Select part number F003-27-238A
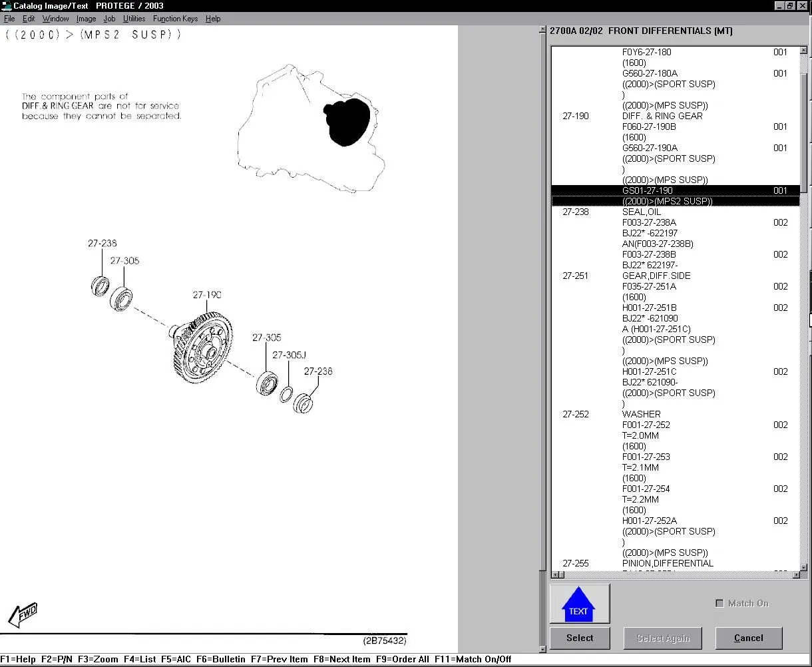The width and height of the screenshot is (812, 667). click(x=649, y=222)
